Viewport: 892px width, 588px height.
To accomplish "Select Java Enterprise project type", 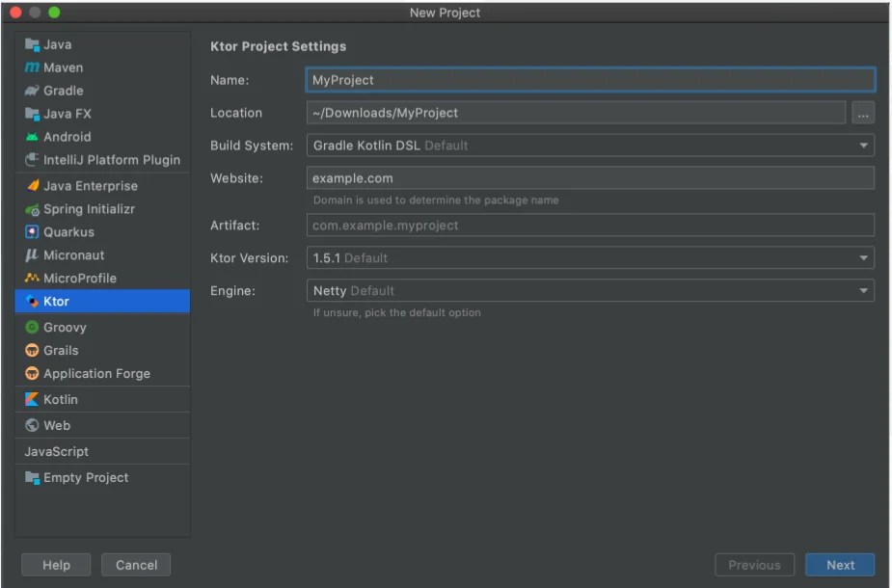I will (90, 186).
